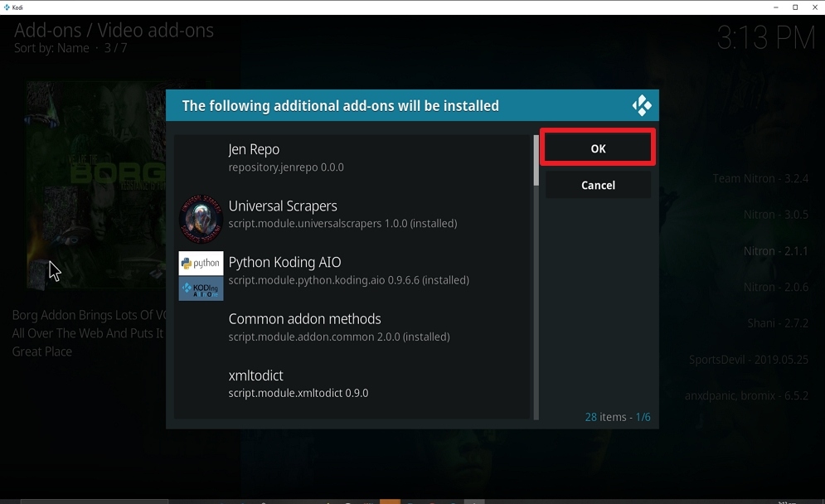Maximize the Kodi window
825x504 pixels.
795,7
